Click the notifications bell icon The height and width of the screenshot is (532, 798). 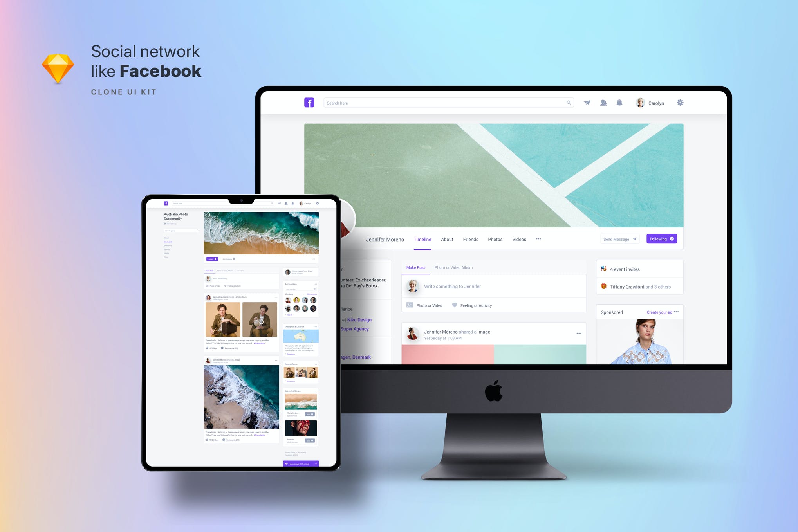pos(619,103)
